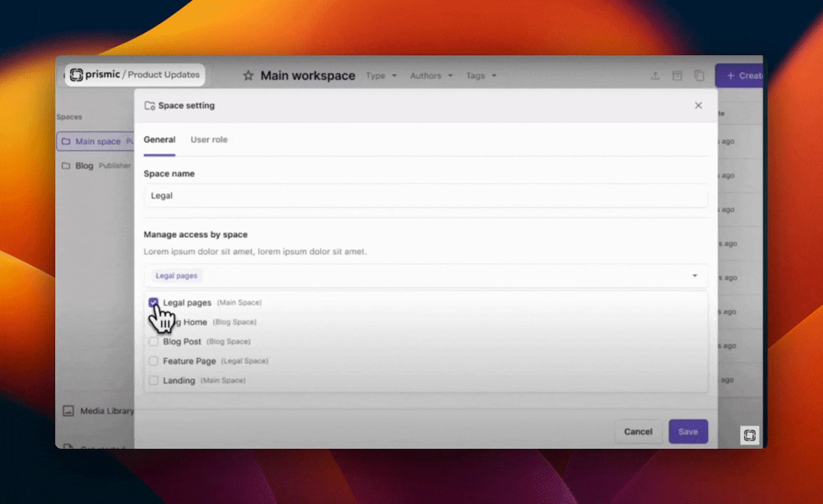
Task: Click the archive box icon in toolbar
Action: [x=677, y=76]
